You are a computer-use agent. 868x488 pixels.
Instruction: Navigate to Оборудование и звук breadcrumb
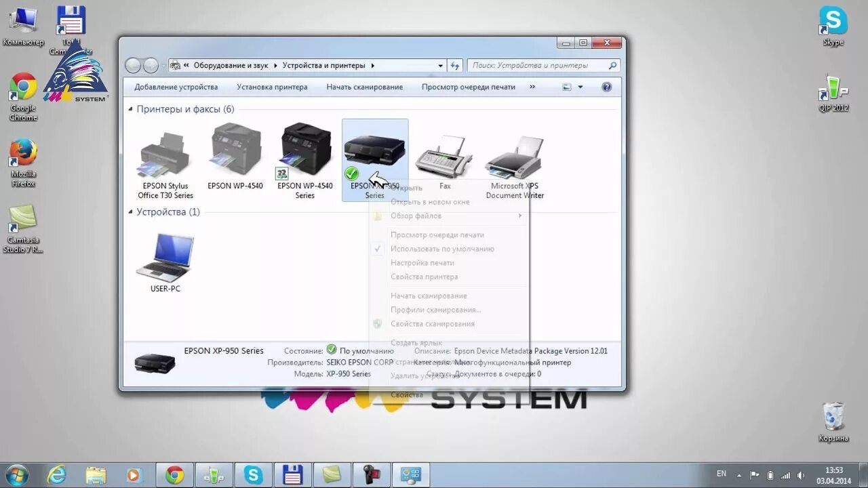pos(231,66)
